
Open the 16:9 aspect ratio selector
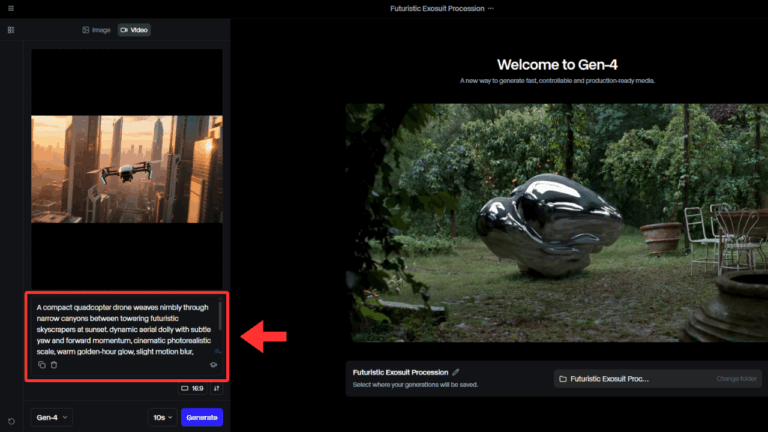coord(191,388)
